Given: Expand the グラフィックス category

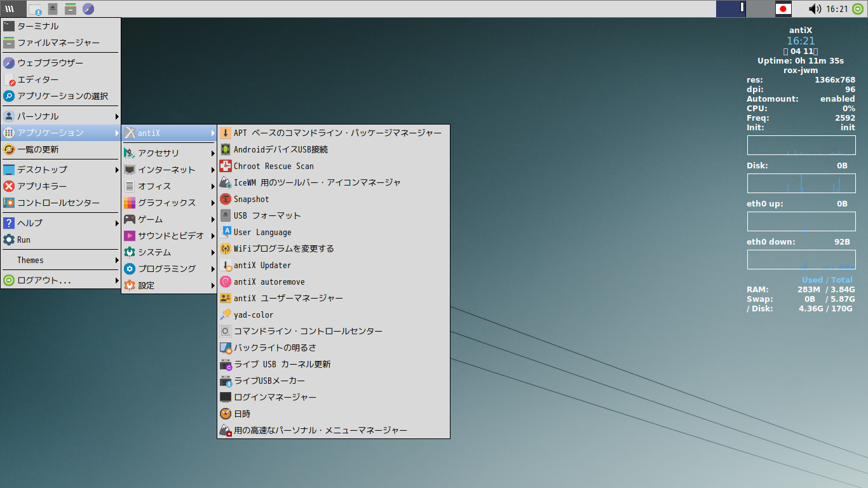Looking at the screenshot, I should point(169,203).
